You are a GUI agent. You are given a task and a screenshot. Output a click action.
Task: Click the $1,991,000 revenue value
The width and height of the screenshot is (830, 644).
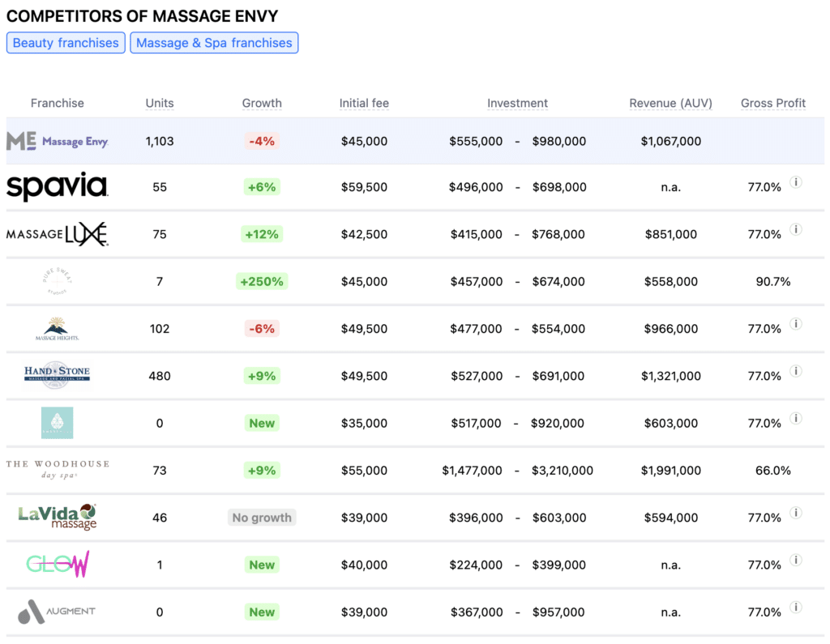point(670,471)
